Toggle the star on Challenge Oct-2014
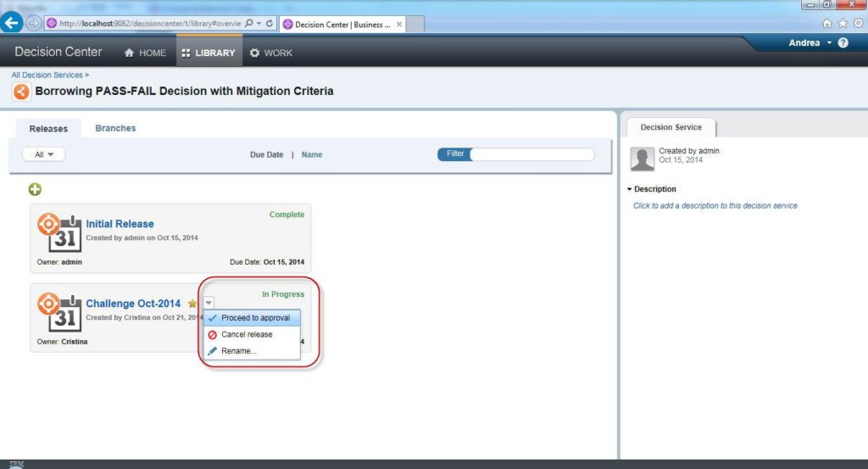Screen dimensions: 868x469 192,304
